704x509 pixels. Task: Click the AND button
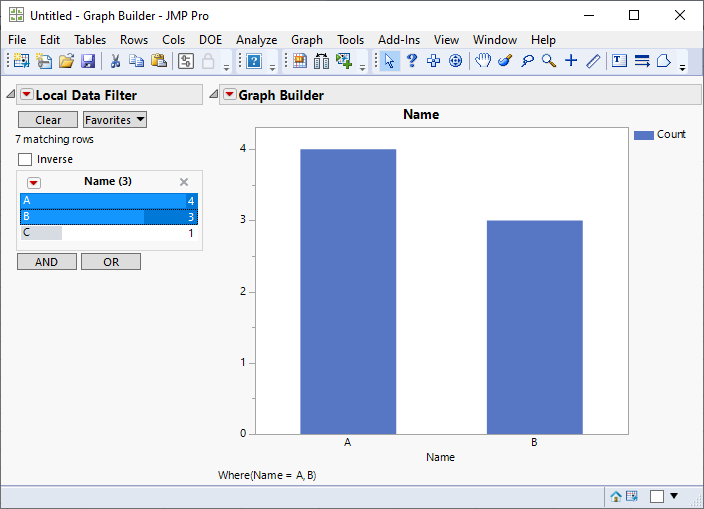(47, 262)
